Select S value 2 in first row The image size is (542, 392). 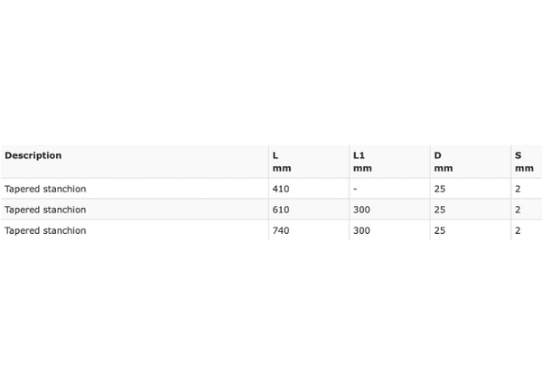point(518,189)
